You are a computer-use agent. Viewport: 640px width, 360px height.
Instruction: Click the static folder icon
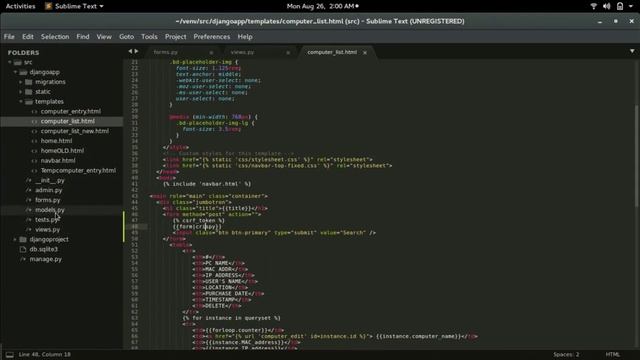pyautogui.click(x=29, y=92)
